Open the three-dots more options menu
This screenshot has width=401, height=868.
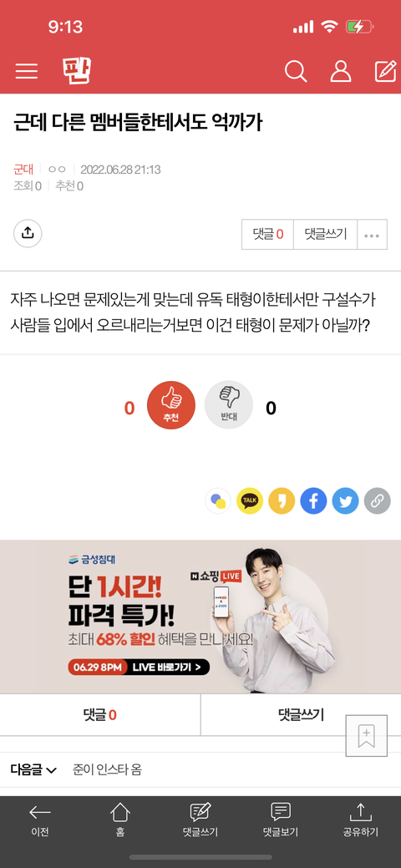pyautogui.click(x=372, y=235)
